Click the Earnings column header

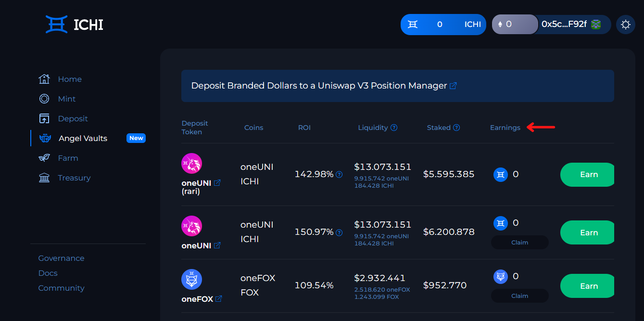pos(505,128)
